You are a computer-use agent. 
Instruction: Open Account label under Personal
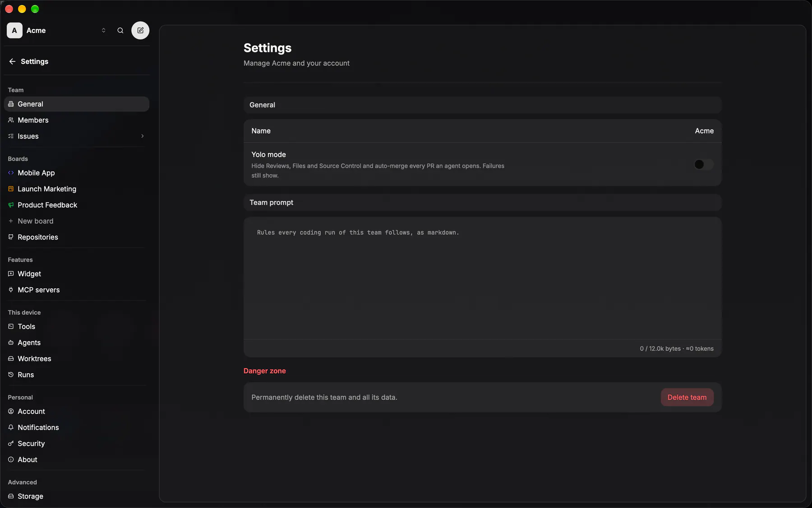[32, 411]
